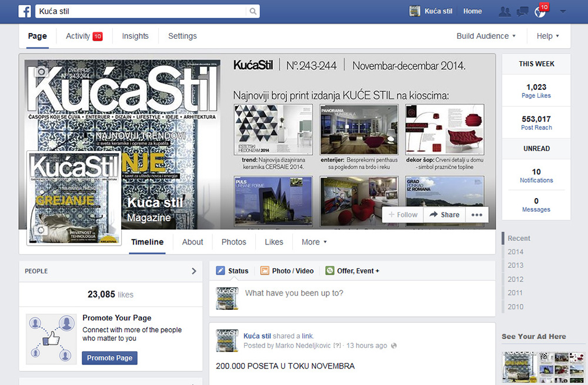Switch to the Page tab
This screenshot has height=385, width=588.
click(38, 36)
